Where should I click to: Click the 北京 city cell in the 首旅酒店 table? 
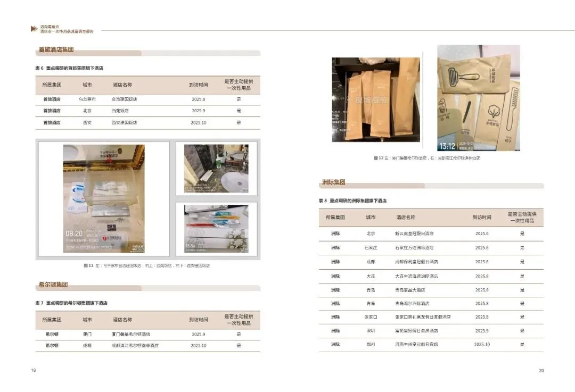(x=87, y=111)
